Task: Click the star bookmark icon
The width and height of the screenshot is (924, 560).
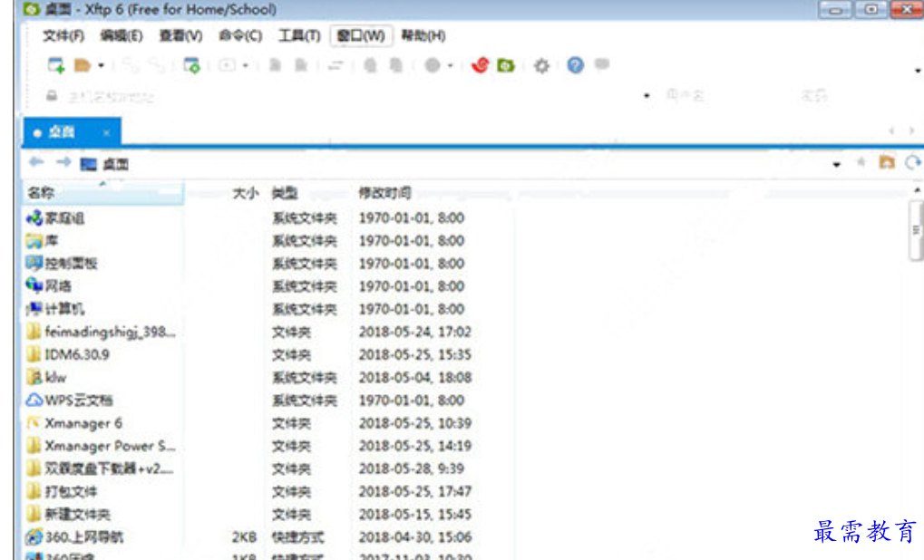Action: tap(861, 162)
